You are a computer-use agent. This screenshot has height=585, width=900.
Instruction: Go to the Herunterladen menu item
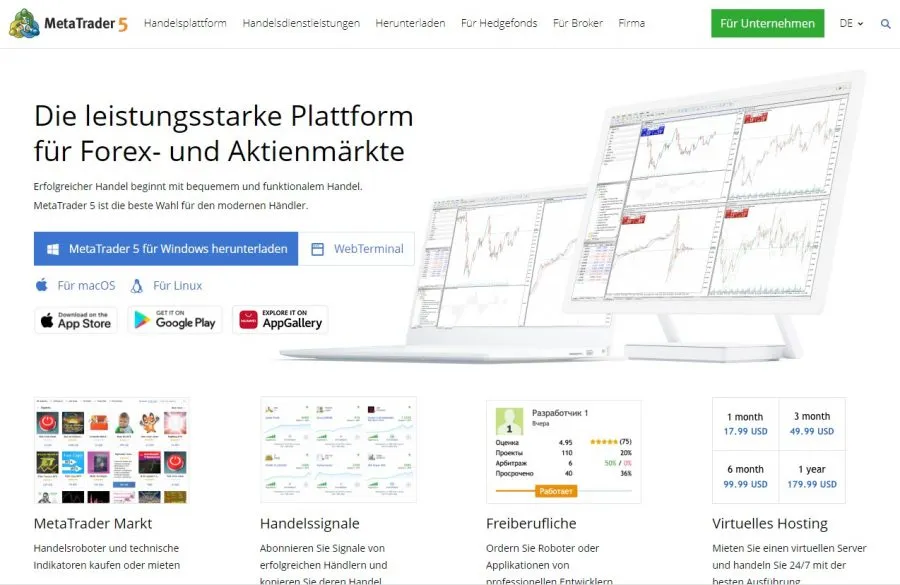[410, 23]
